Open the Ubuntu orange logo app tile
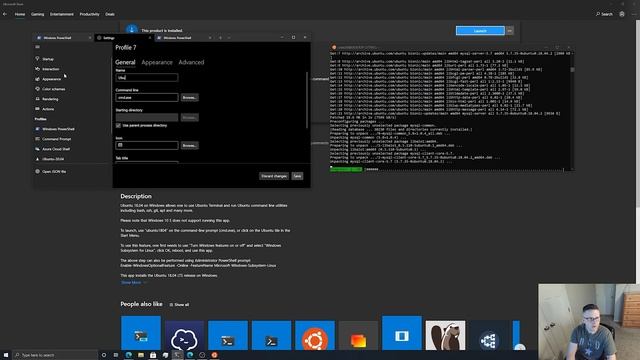The width and height of the screenshot is (640, 360). [x=315, y=336]
